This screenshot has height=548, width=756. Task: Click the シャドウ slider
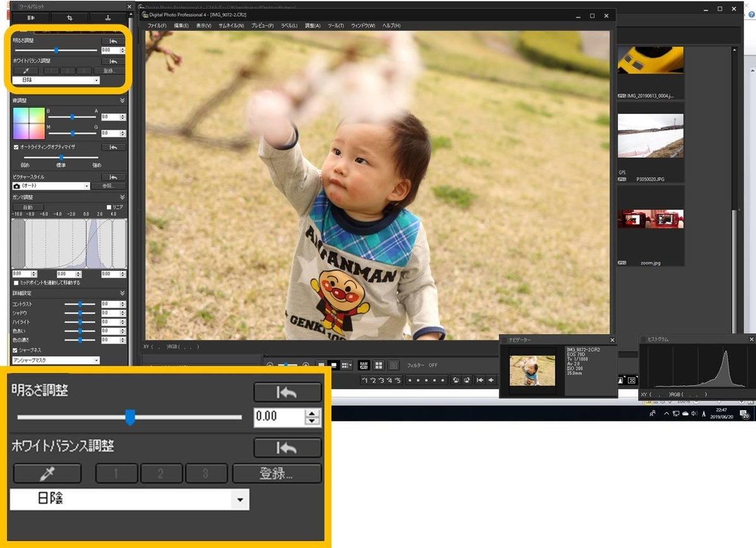coord(80,313)
